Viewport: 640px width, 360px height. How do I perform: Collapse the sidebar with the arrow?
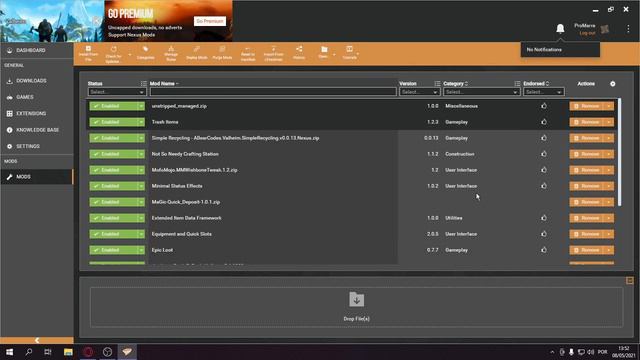[37, 340]
